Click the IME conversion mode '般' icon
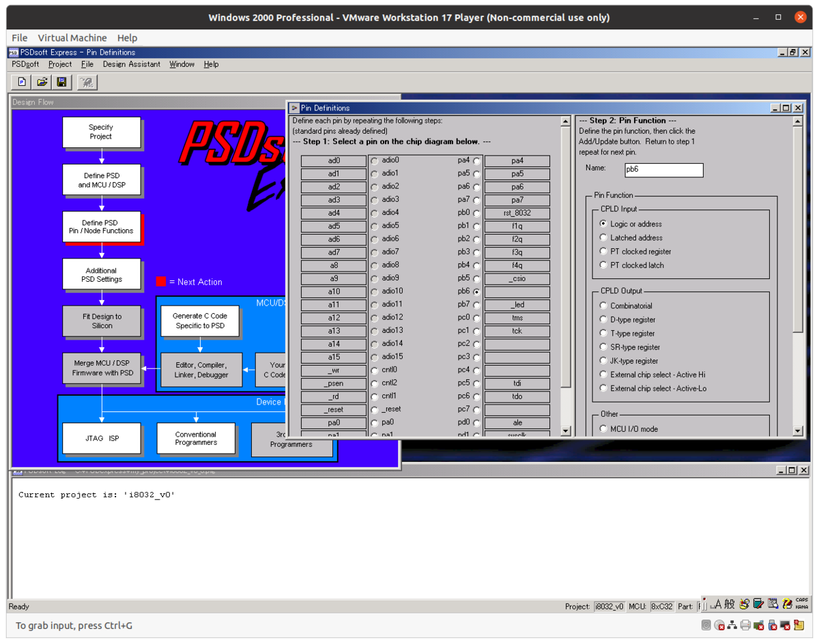Screen dimensions: 819x644 pos(730,604)
